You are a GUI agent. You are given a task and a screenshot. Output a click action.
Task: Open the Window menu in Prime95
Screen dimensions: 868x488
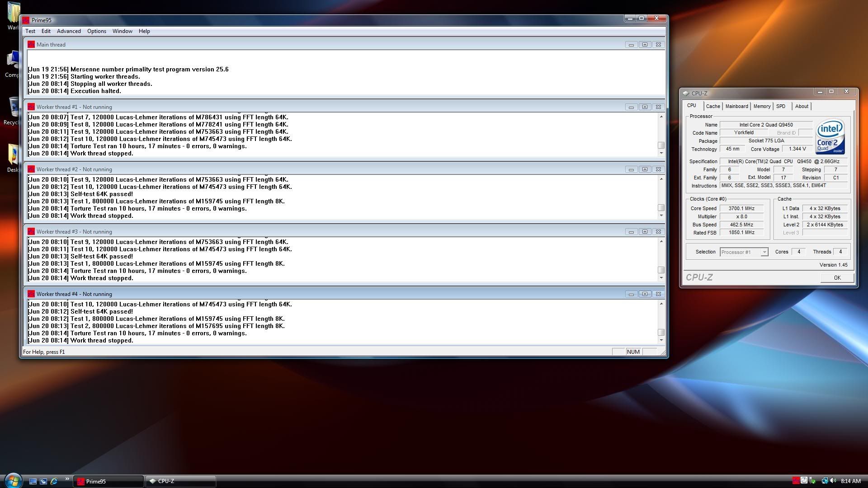pos(123,31)
